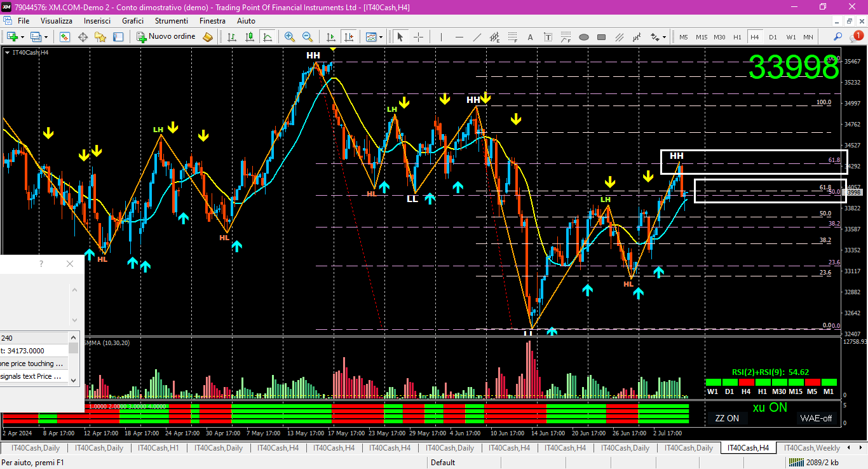Click the indicators list icon

pyautogui.click(x=371, y=37)
